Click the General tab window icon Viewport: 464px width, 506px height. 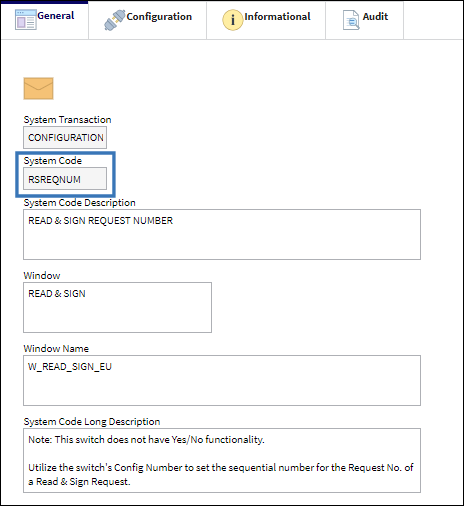tap(25, 20)
